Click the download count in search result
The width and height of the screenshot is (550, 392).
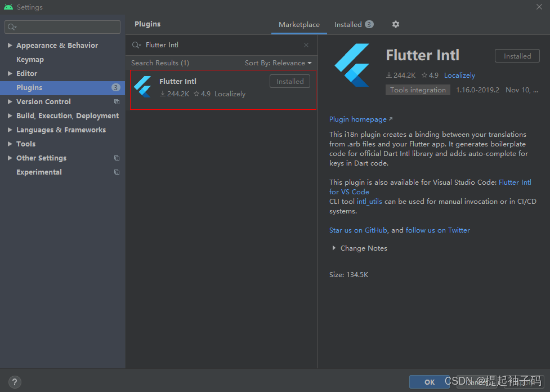pos(175,93)
